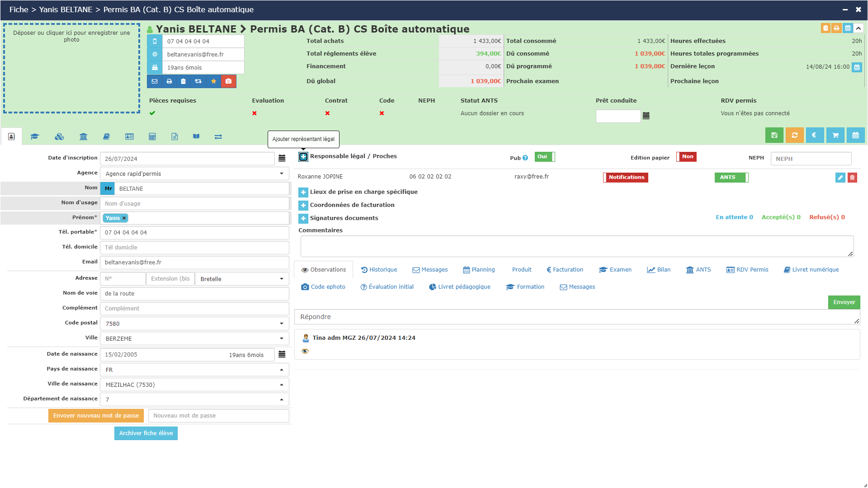Viewport: 868px width, 488px height.
Task: Open the Ville dropdown showing BERZEME
Action: coord(194,338)
